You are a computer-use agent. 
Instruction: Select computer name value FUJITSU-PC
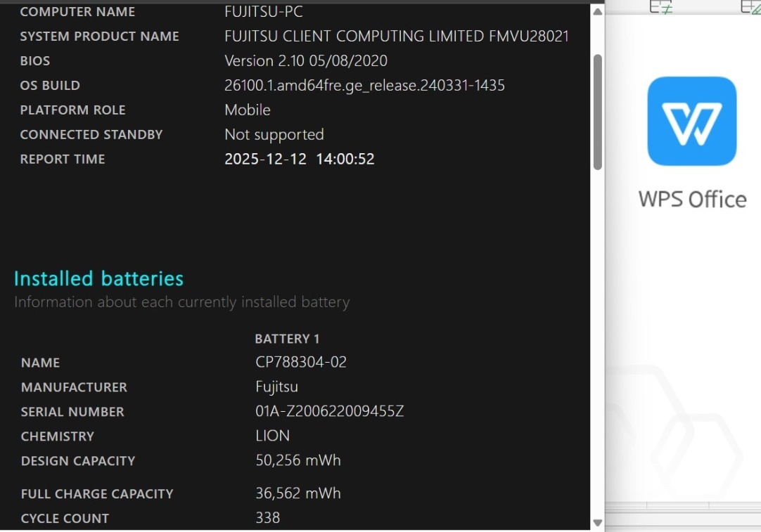[x=264, y=11]
